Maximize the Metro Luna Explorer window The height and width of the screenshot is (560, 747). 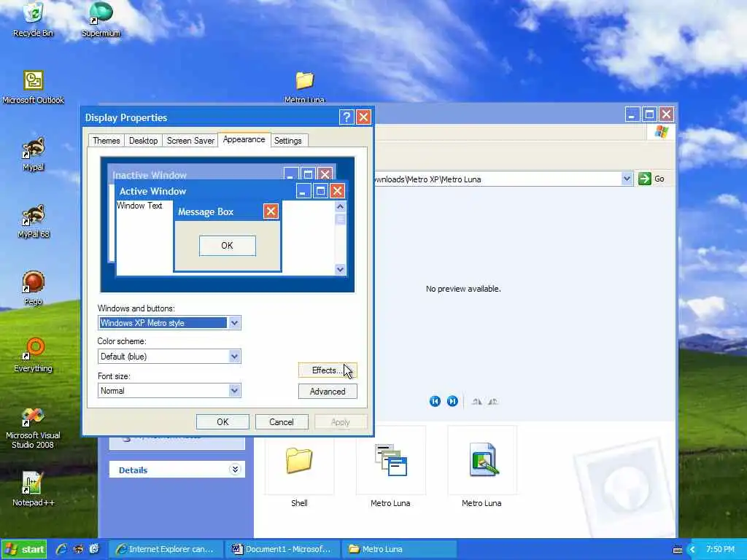coord(649,114)
